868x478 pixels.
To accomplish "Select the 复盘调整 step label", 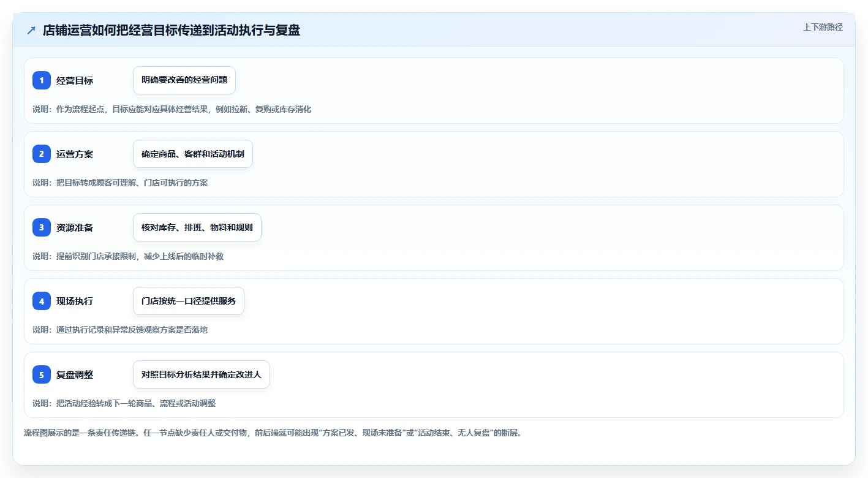I will (75, 374).
